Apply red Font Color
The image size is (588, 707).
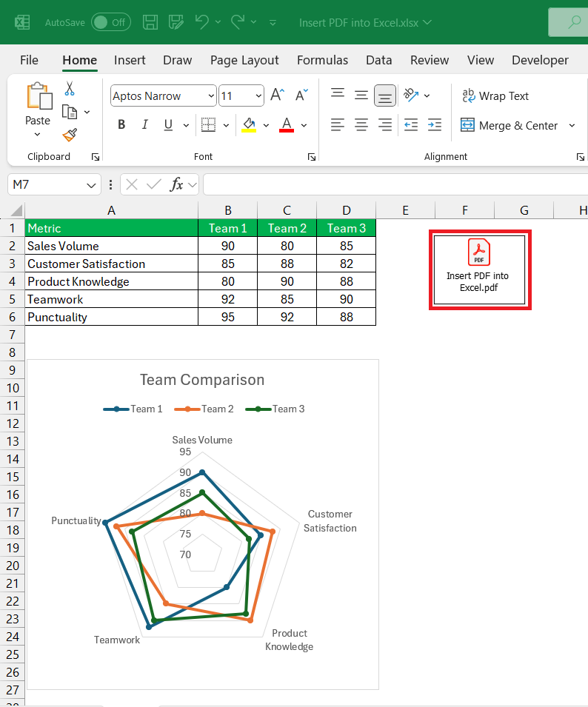pos(287,125)
